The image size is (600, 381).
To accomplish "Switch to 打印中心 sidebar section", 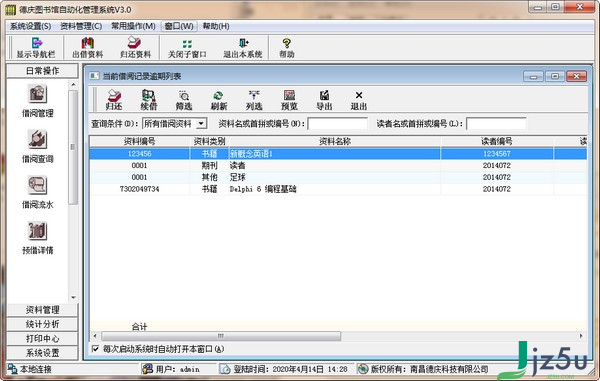I will (42, 339).
